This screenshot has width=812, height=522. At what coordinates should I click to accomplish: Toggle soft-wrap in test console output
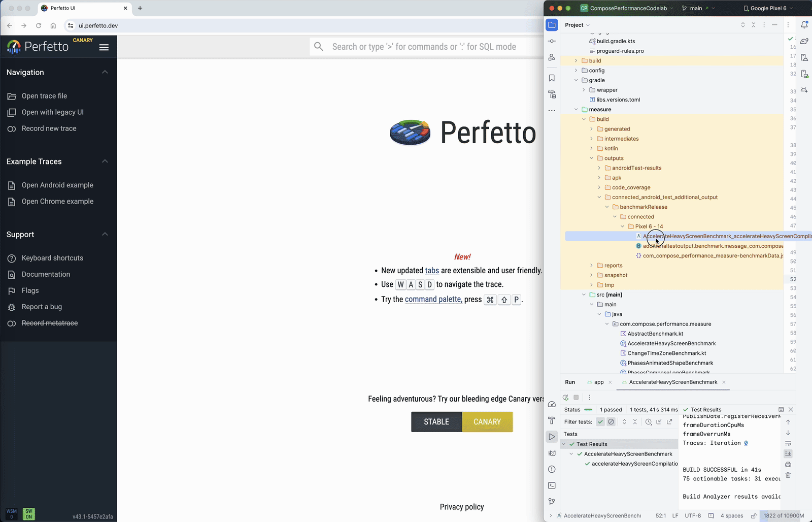788,443
